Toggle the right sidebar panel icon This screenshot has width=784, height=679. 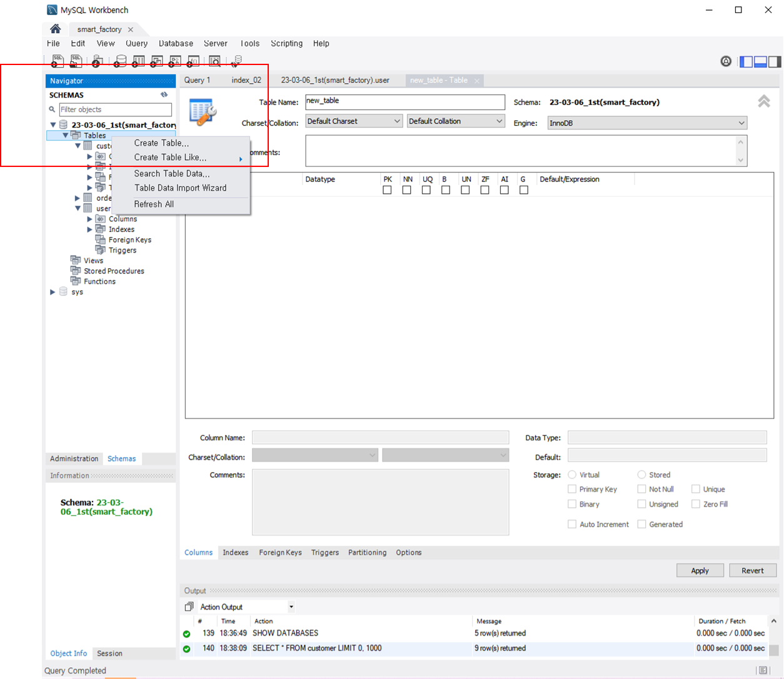pyautogui.click(x=775, y=61)
